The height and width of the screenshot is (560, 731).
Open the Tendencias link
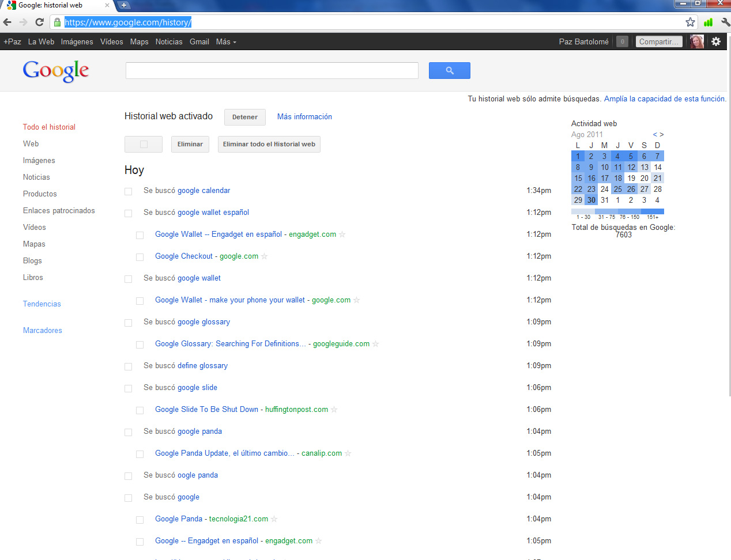click(42, 304)
